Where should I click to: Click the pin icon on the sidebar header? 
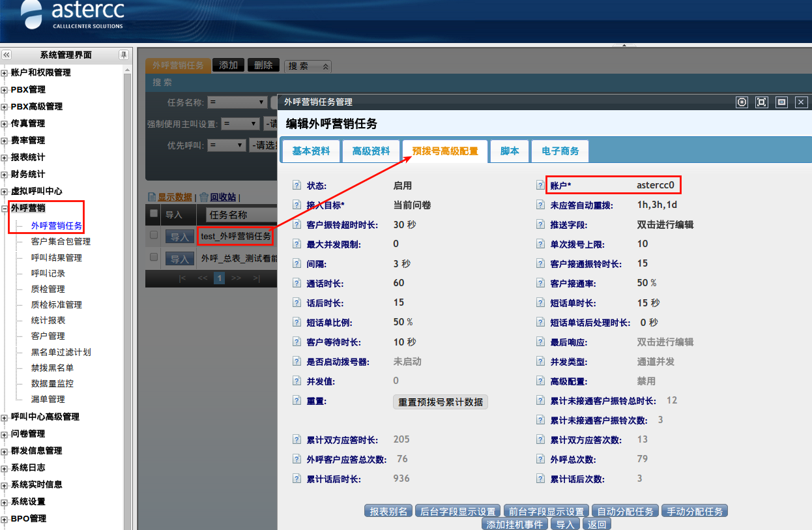coord(123,55)
